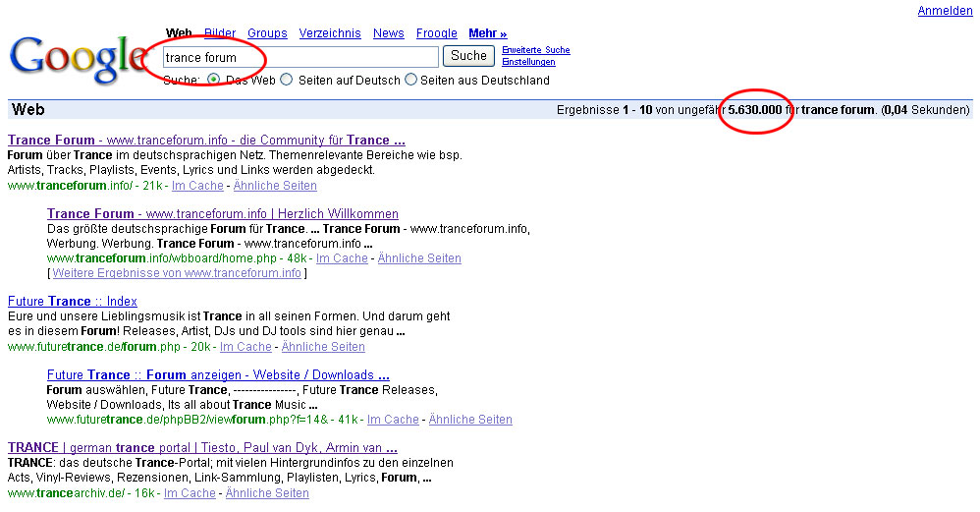The image size is (980, 512).
Task: Click the search field containing "trance forum"
Action: coord(299,57)
